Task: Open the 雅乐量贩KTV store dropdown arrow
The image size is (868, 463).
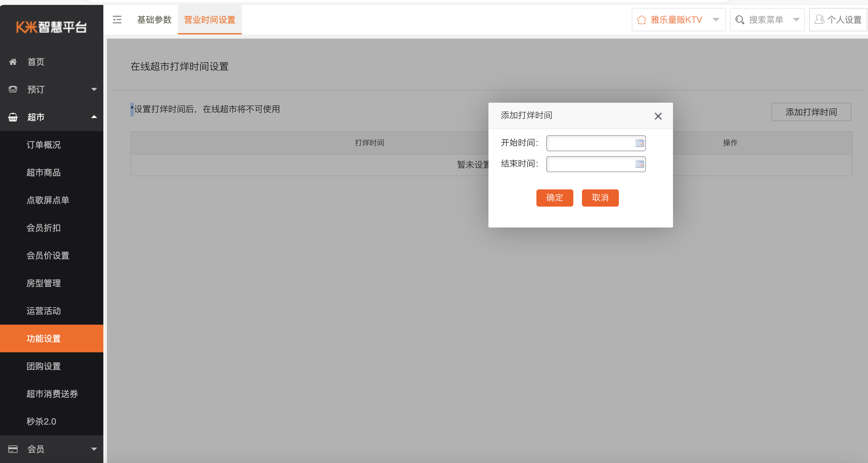Action: (716, 20)
